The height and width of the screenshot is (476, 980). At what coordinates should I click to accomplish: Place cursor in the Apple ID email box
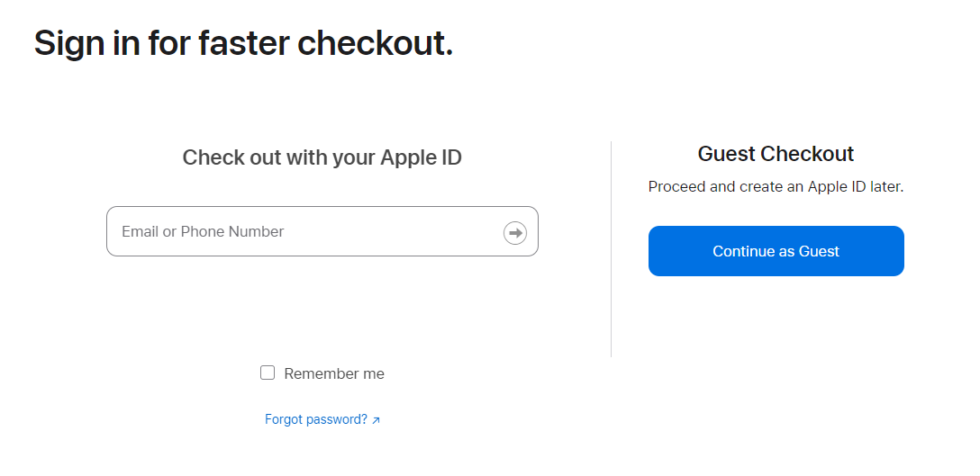[x=306, y=231]
